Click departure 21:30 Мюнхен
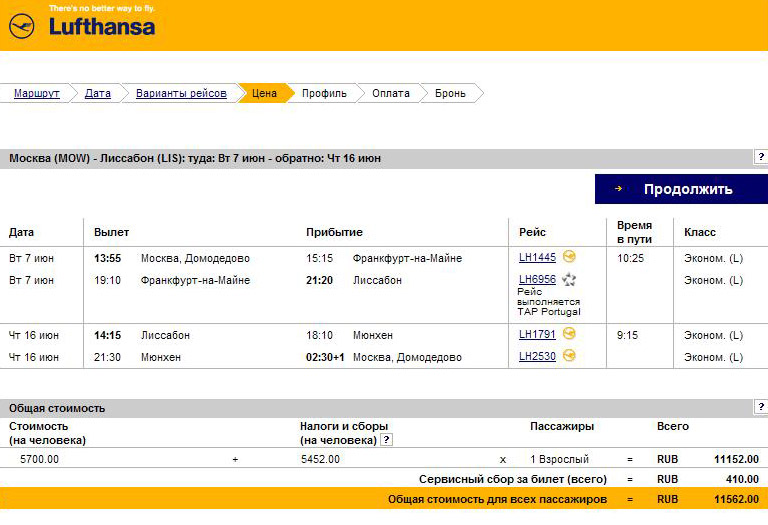768x525 pixels. click(137, 358)
